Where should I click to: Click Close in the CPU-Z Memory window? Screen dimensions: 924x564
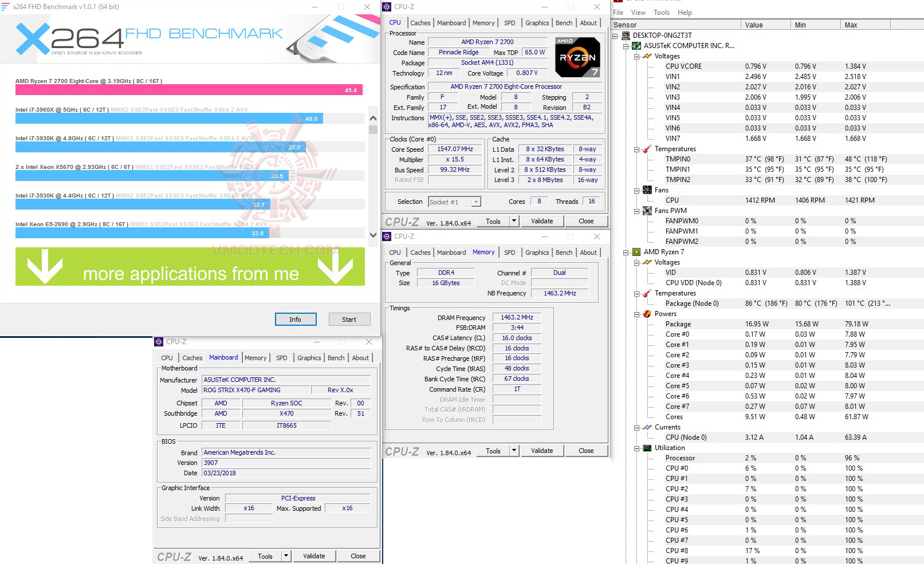click(586, 451)
